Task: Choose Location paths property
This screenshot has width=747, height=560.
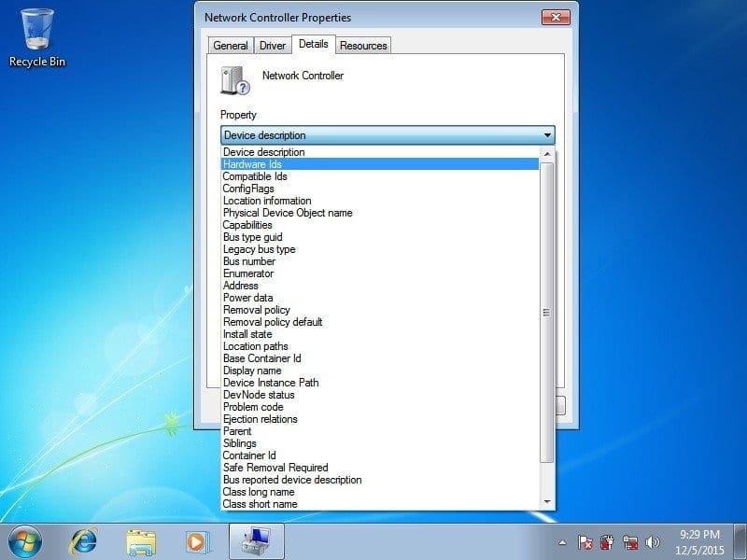Action: 380,346
